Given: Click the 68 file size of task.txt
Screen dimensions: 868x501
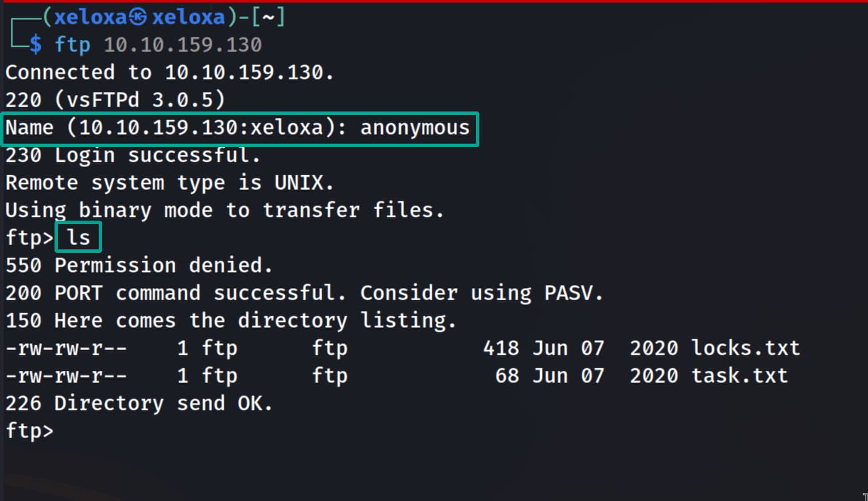Looking at the screenshot, I should pos(507,376).
